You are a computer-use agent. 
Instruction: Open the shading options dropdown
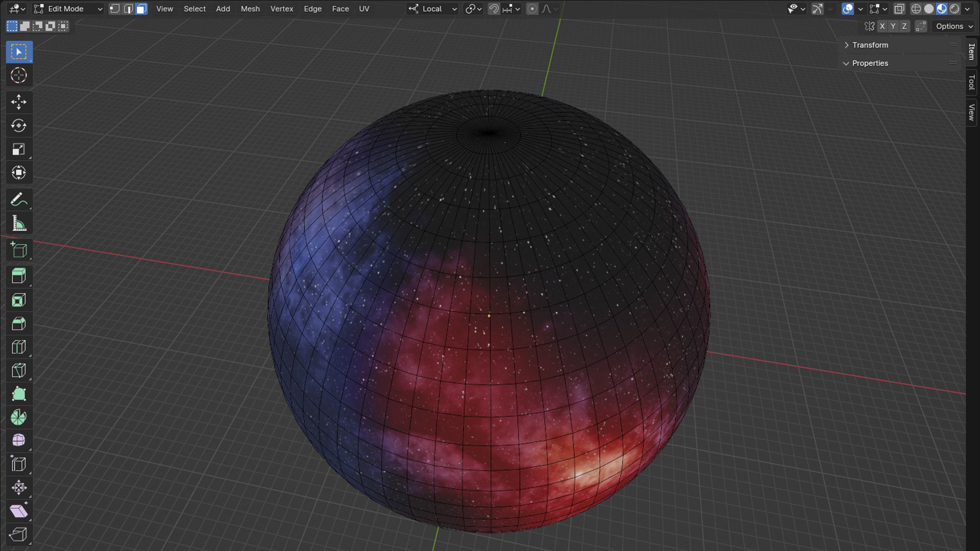coord(967,9)
